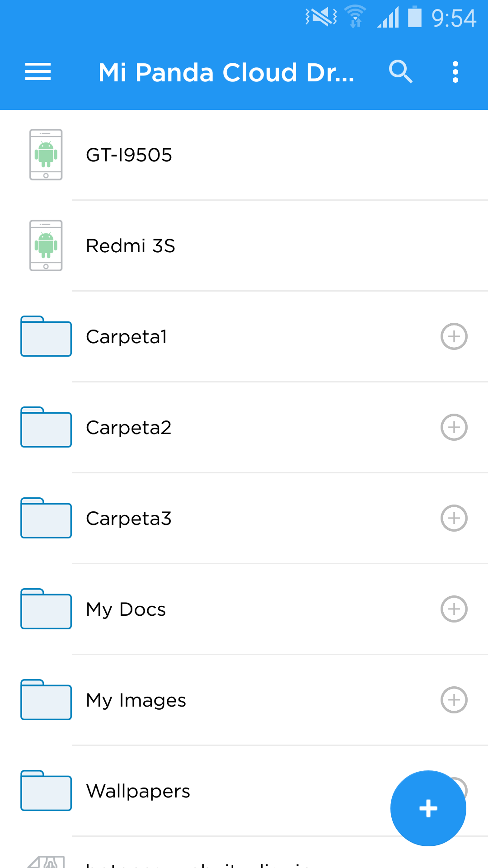The image size is (488, 868).
Task: Tap the Carpeta1 folder icon
Action: (46, 336)
